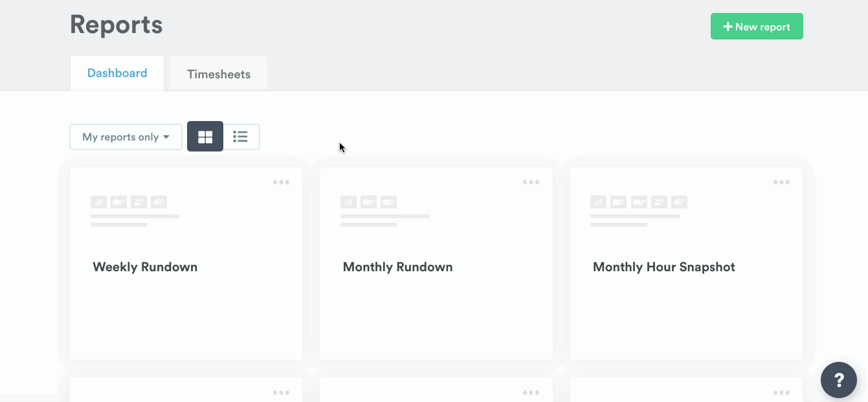868x402 pixels.
Task: Click the bar chart icon in Monthly Hour Snapshot
Action: coord(598,202)
